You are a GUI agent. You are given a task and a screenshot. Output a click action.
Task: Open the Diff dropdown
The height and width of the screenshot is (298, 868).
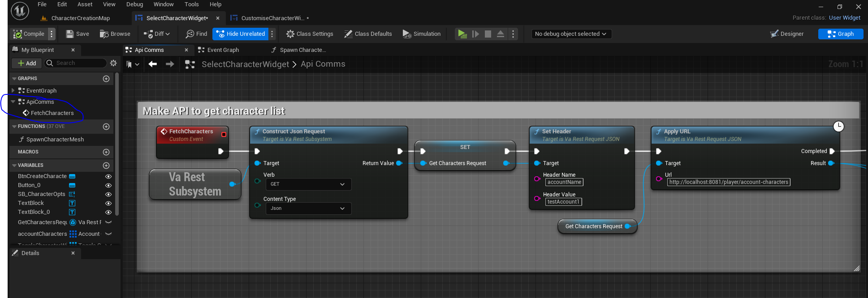click(157, 34)
